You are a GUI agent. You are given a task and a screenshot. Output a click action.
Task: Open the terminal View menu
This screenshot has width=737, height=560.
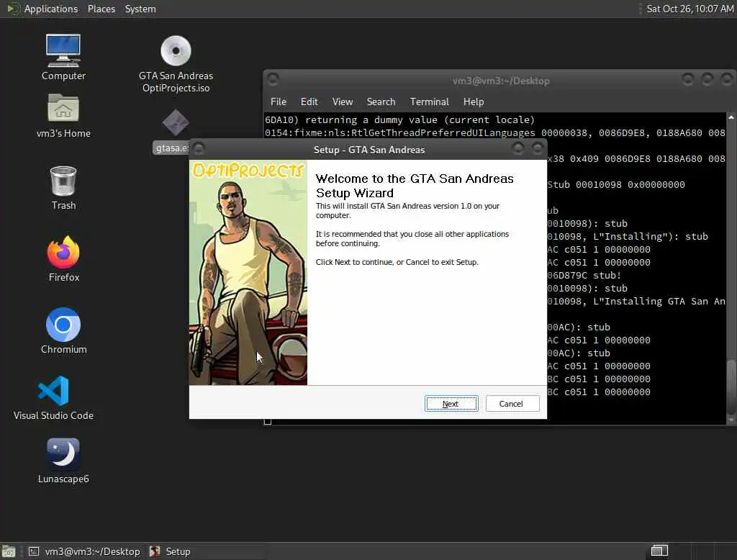342,101
